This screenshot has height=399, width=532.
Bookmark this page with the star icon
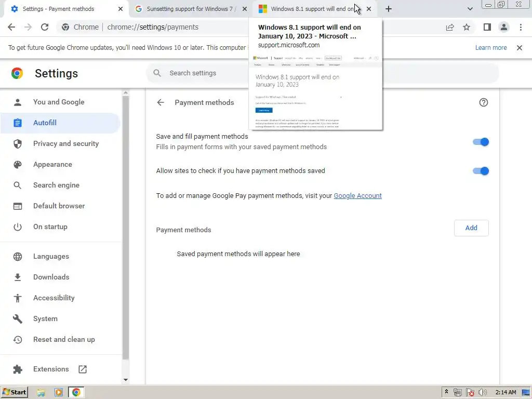(467, 27)
